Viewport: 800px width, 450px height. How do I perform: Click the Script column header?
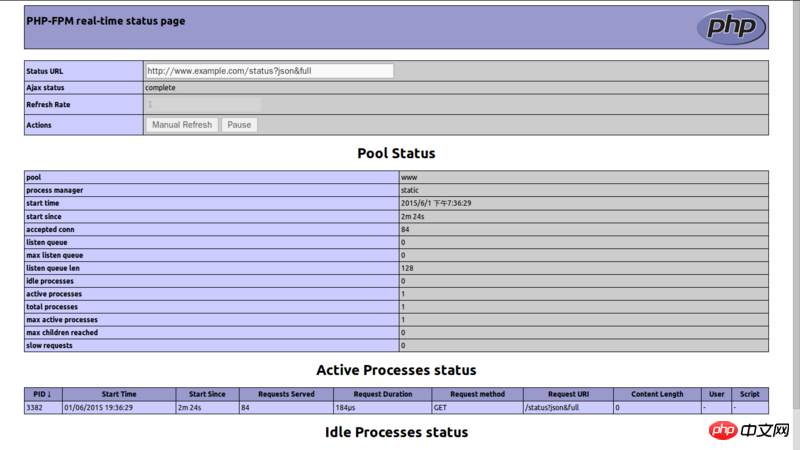tap(750, 394)
